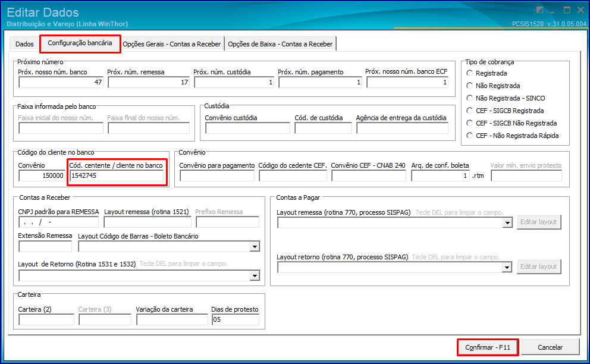
Task: Choose Não Registrada - SINCO option
Action: click(x=506, y=98)
